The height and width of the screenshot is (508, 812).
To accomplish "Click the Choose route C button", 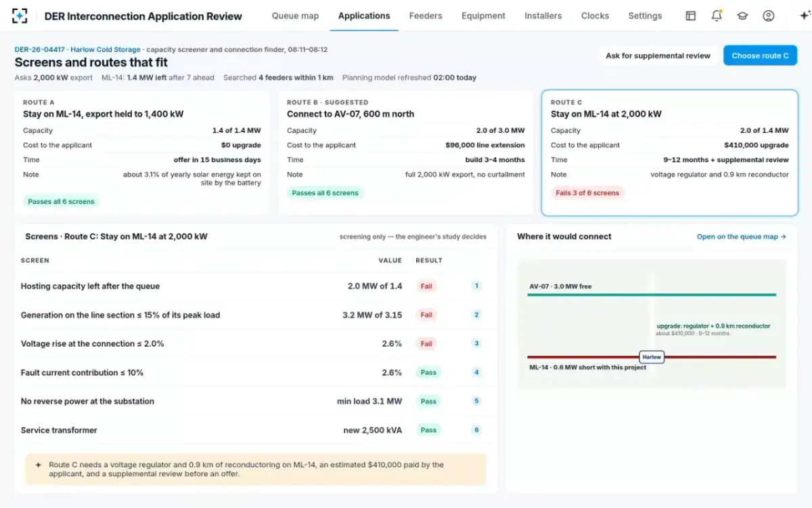I will pyautogui.click(x=760, y=56).
